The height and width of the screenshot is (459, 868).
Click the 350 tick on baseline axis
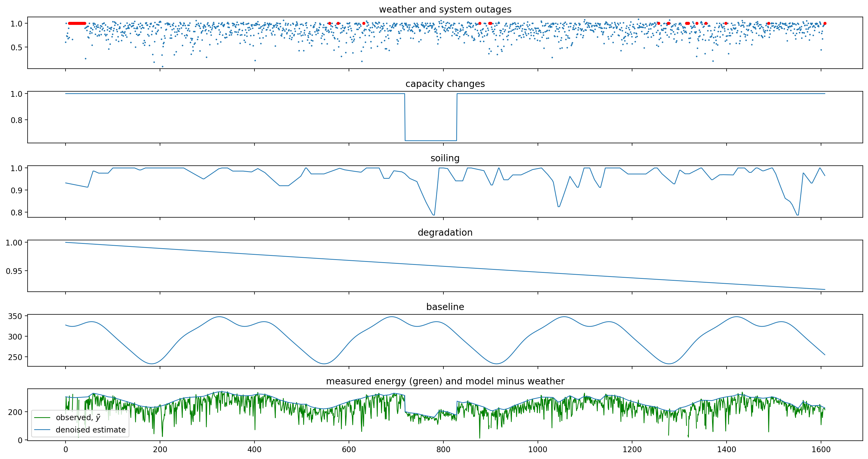click(x=15, y=316)
